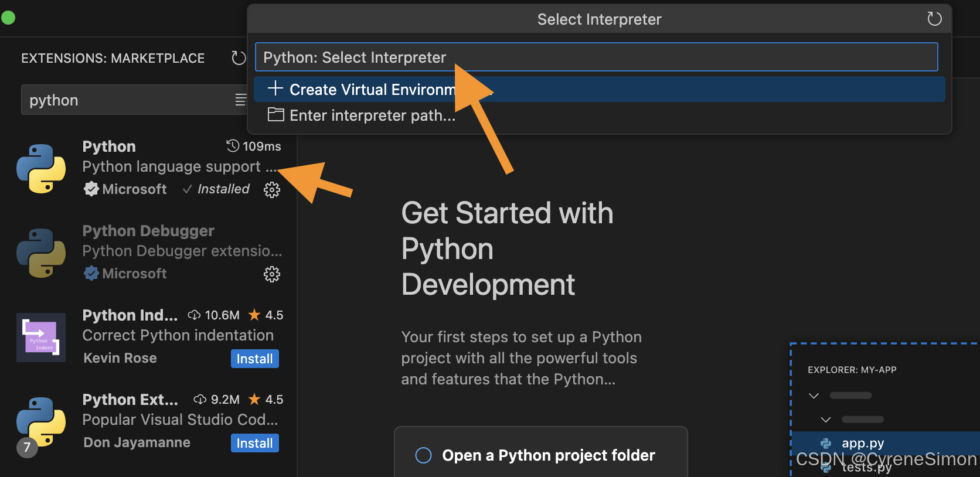Collapse the top-level explorer folder chevron
The image size is (980, 477).
click(814, 396)
